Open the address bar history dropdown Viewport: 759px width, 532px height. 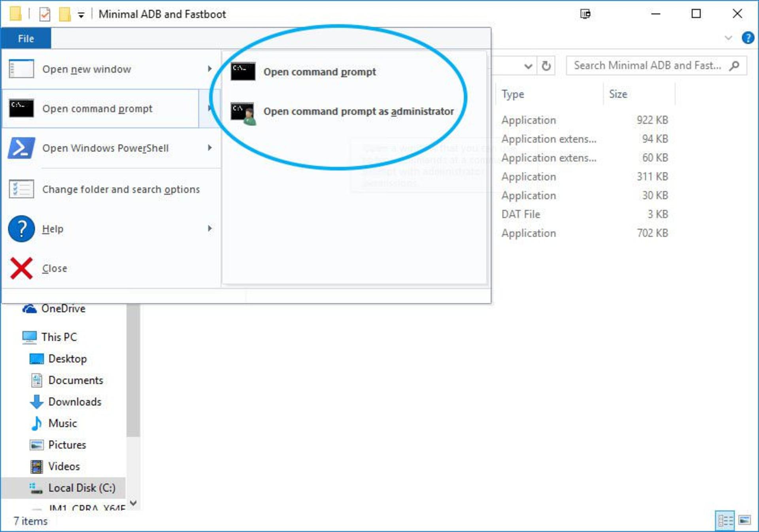(x=528, y=66)
